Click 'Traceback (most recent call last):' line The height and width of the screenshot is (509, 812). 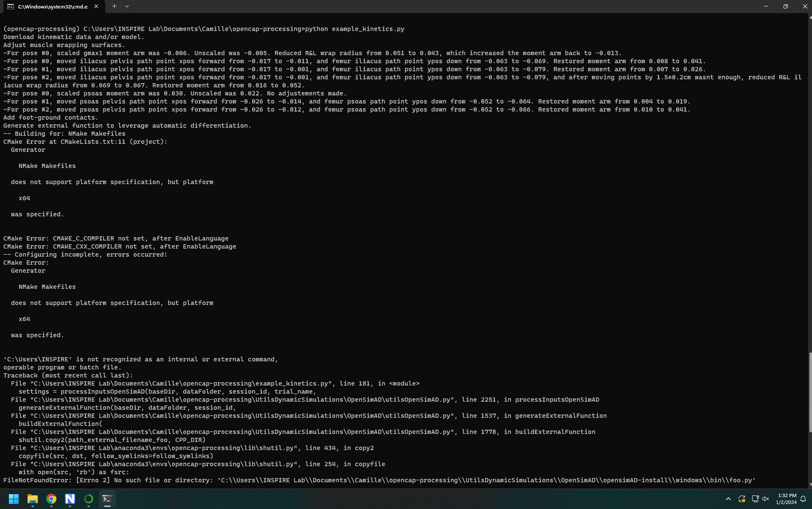coord(68,375)
